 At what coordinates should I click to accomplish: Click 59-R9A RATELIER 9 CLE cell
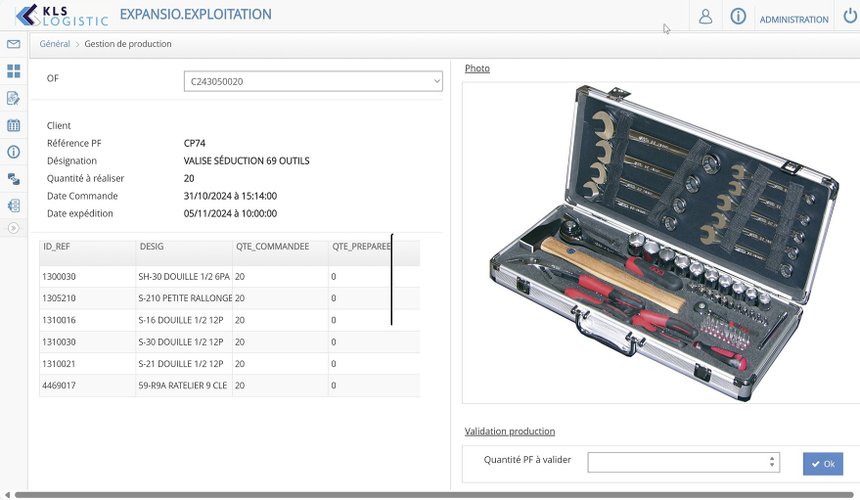[184, 386]
